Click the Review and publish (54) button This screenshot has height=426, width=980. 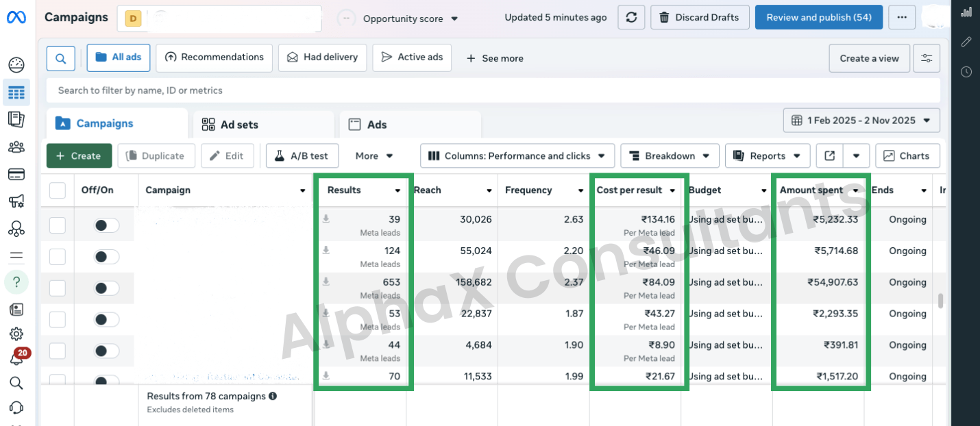coord(818,18)
